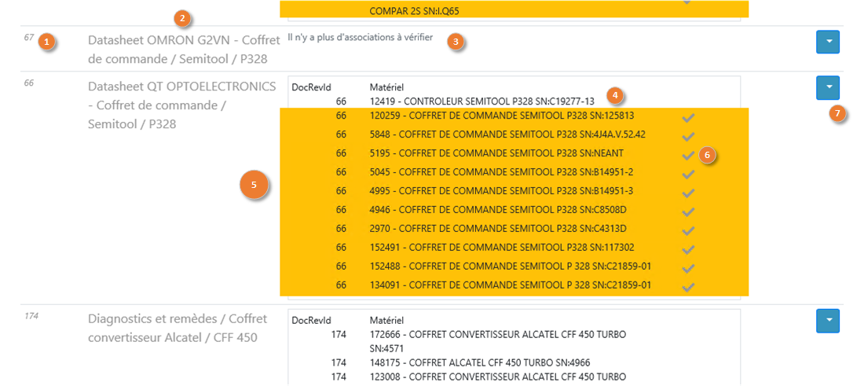
Task: Expand dropdown for Diagnostics et remèdes row
Action: [x=828, y=321]
